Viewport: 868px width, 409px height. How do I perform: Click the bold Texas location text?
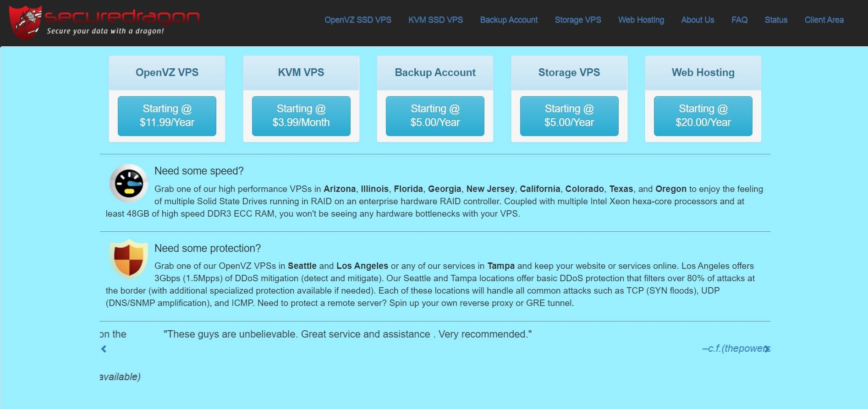click(x=621, y=189)
